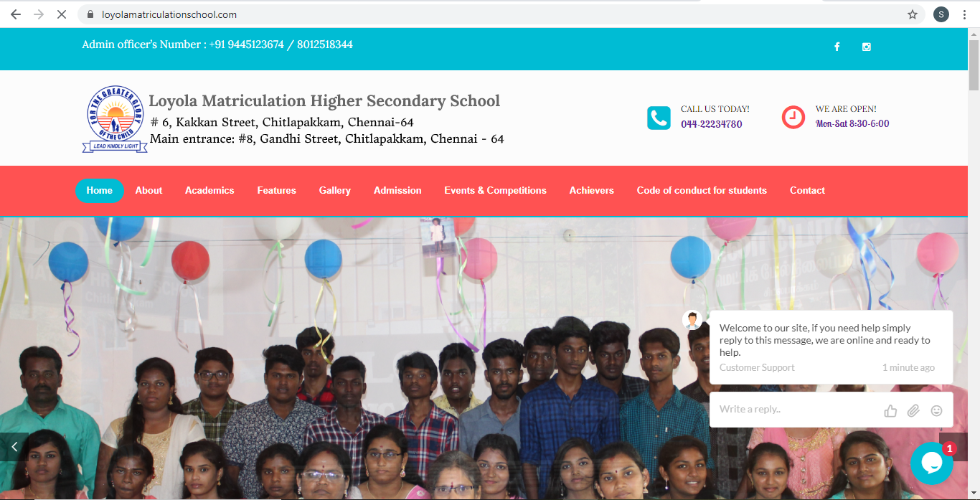Go back to previous browser page
Image resolution: width=980 pixels, height=500 pixels.
pos(16,14)
